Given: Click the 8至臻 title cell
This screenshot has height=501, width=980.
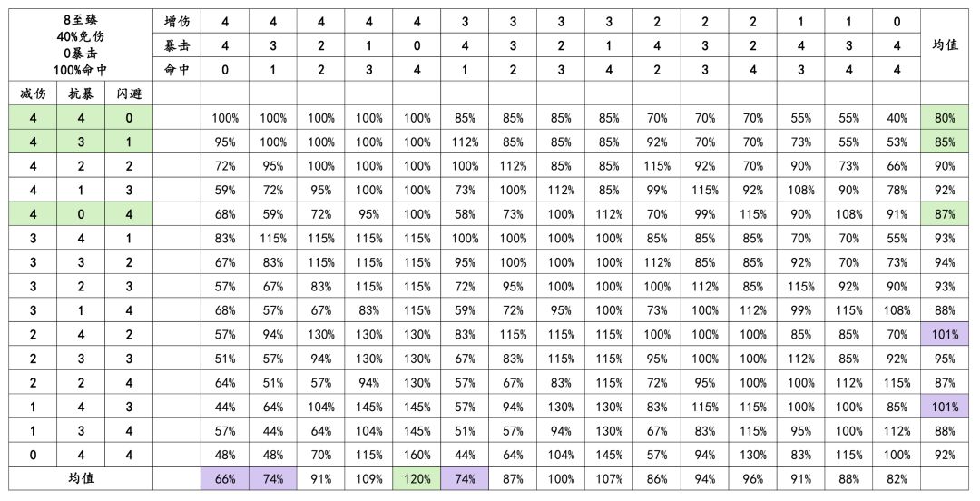Looking at the screenshot, I should pyautogui.click(x=81, y=45).
